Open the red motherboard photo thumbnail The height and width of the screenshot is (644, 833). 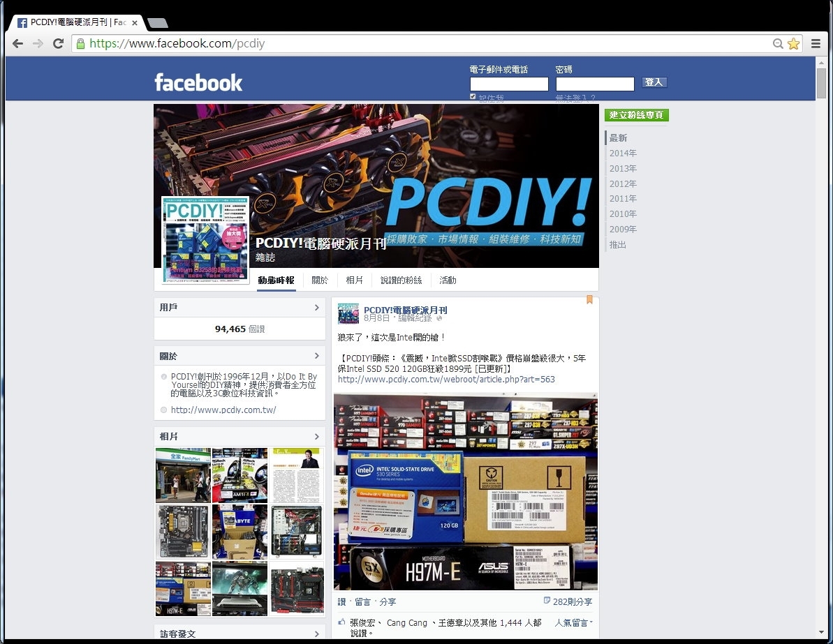pyautogui.click(x=297, y=589)
